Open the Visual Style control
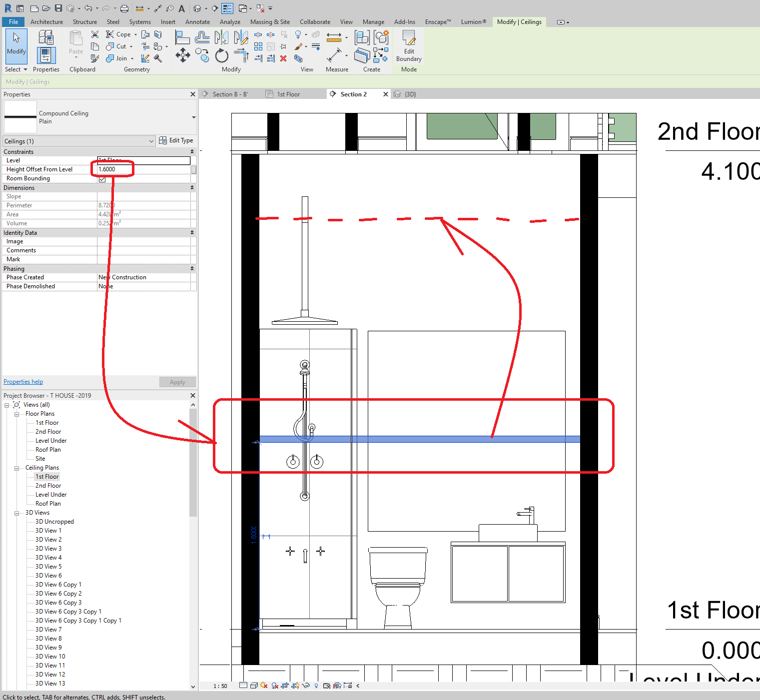Image resolution: width=760 pixels, height=700 pixels. [x=253, y=686]
